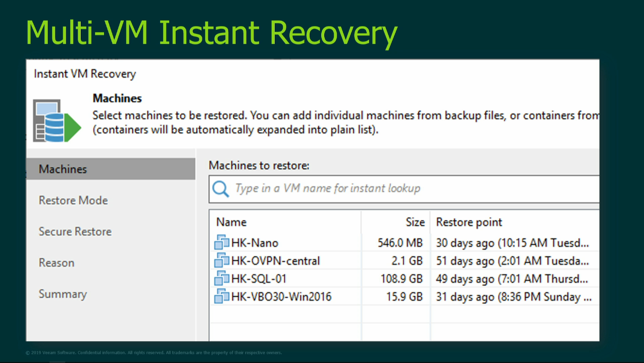Screen dimensions: 644x363
Task: Click the 15.9 GB size cell
Action: click(x=405, y=297)
